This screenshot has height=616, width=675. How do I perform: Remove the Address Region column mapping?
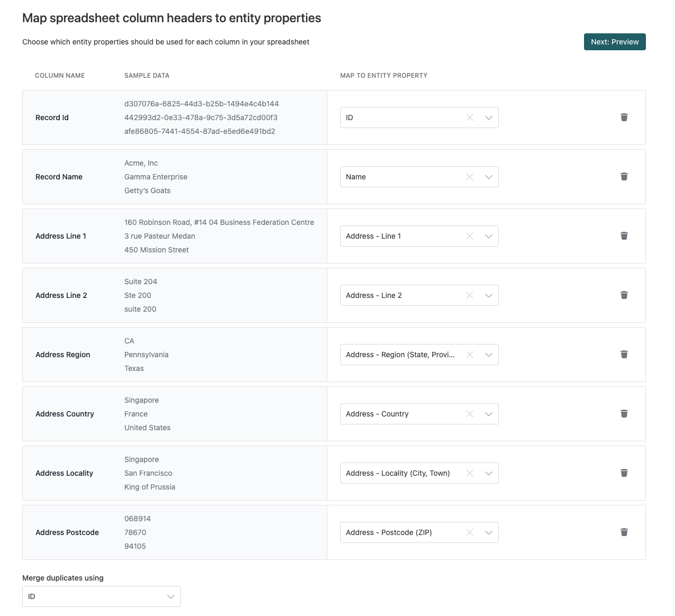[624, 355]
